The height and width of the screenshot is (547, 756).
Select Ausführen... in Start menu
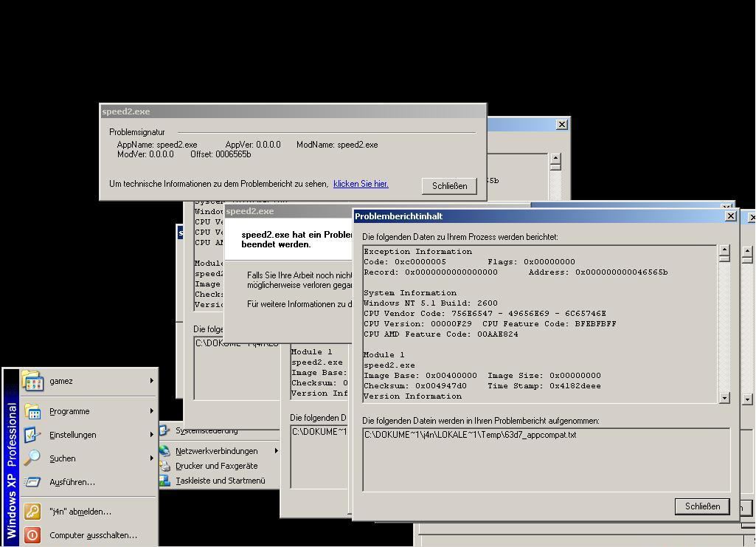click(x=89, y=482)
